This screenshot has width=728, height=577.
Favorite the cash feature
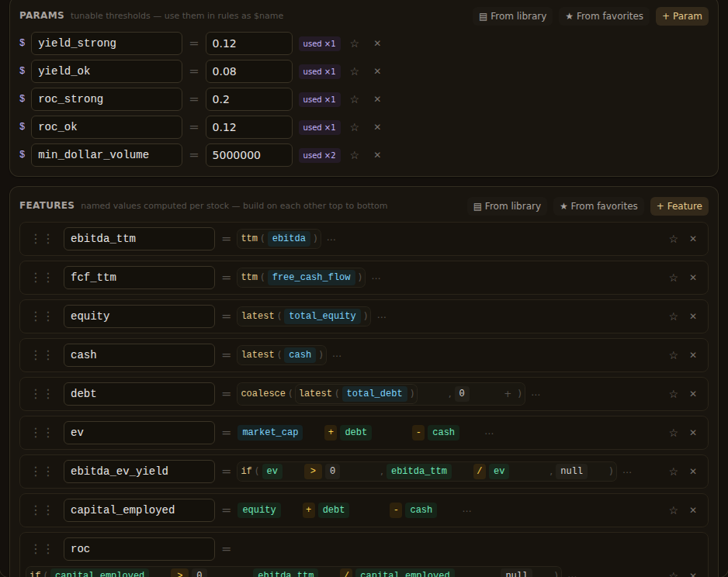[x=673, y=355]
